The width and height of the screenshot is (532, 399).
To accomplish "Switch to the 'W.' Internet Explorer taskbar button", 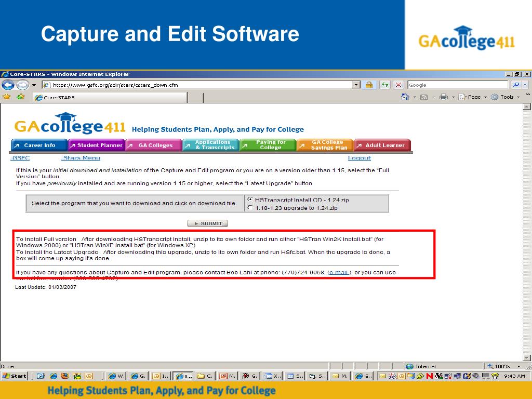I will [116, 376].
